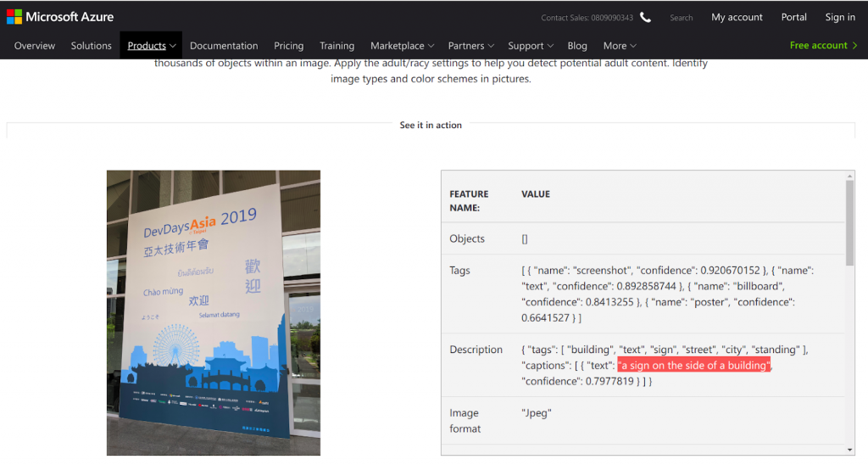Open the Solutions nav item

coord(91,46)
